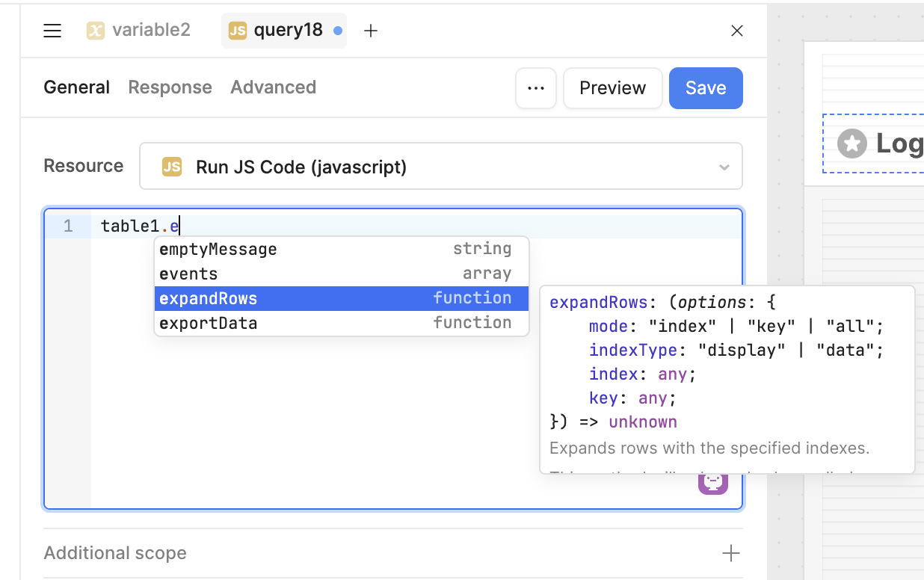
Task: Close the query editor panel
Action: point(737,31)
